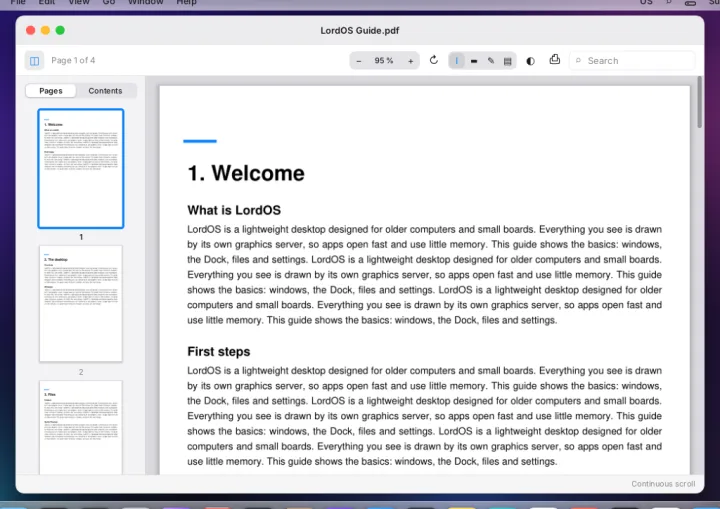
Task: Open the Window menu in menu bar
Action: (146, 2)
